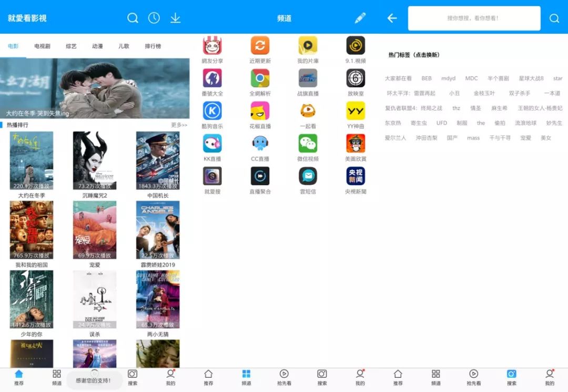Screen dimensions: 568x392
Task: Open 全網解析 Chrome-style icon
Action: click(260, 78)
